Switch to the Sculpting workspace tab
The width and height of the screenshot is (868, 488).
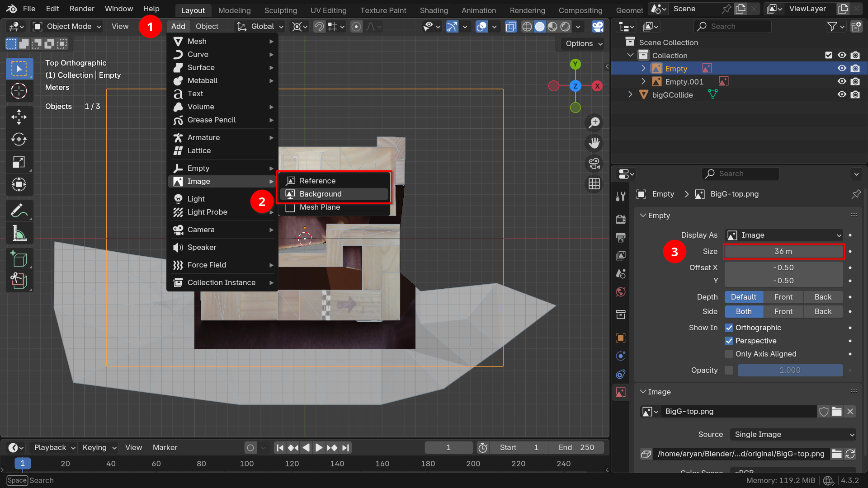(x=280, y=10)
